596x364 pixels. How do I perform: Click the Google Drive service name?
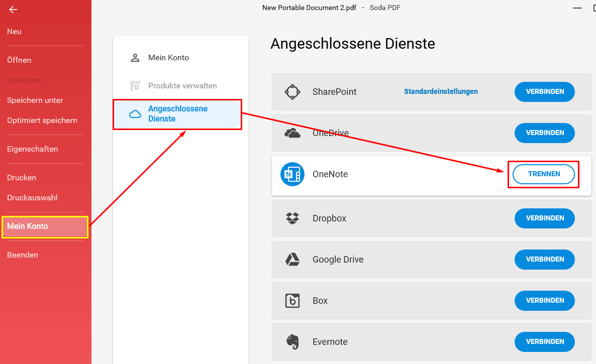(338, 260)
